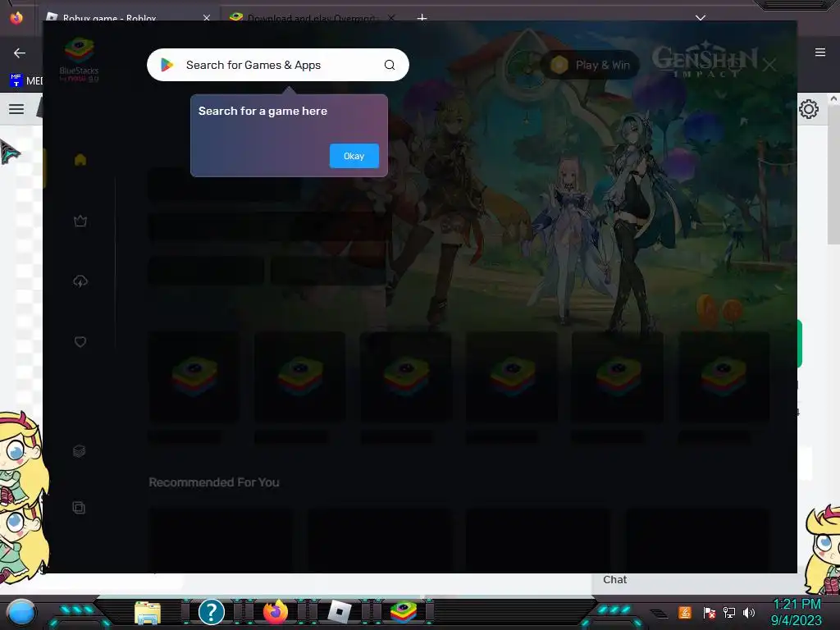Open a new browser tab with plus

[422, 18]
